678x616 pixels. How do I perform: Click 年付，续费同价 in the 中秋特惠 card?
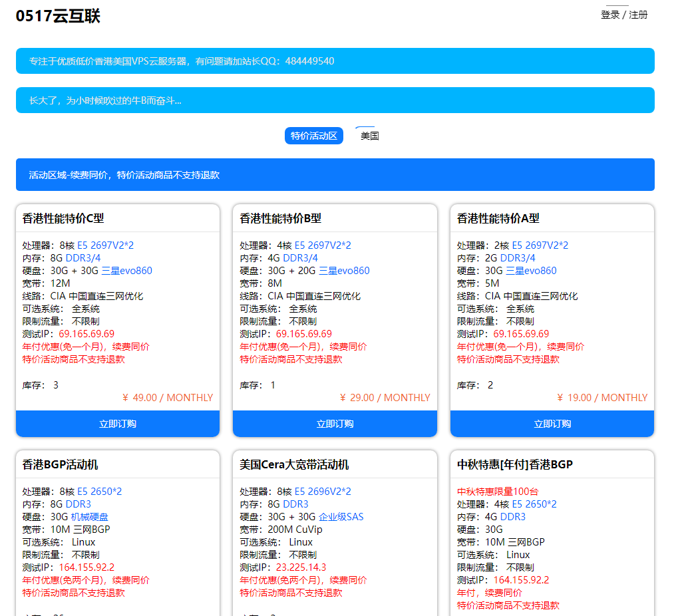point(490,593)
